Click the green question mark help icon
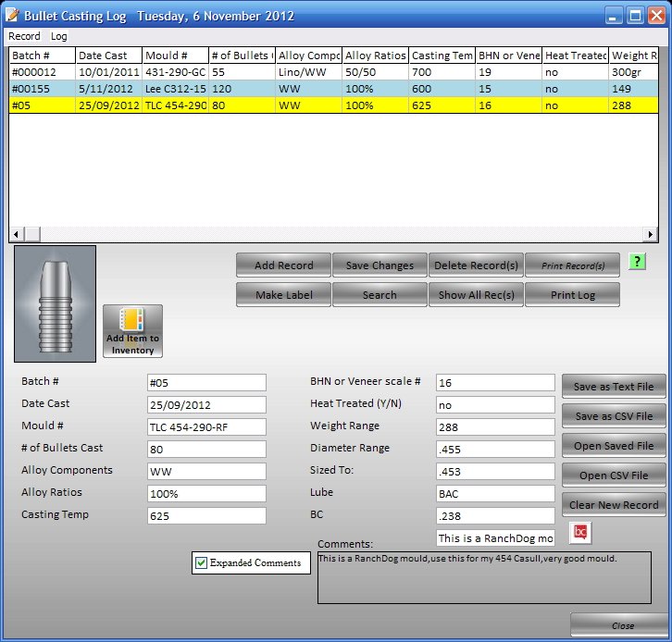672x642 pixels. [636, 263]
